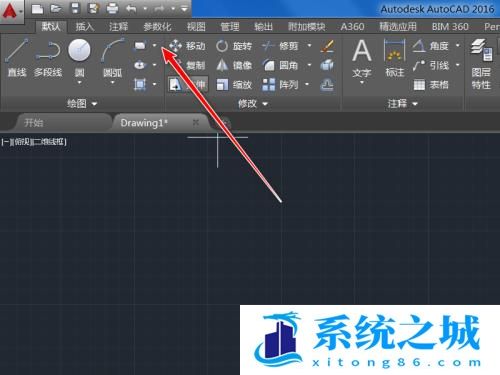Screen dimensions: 500x375
Task: Switch to the 默认 ribbon tab
Action: point(51,27)
